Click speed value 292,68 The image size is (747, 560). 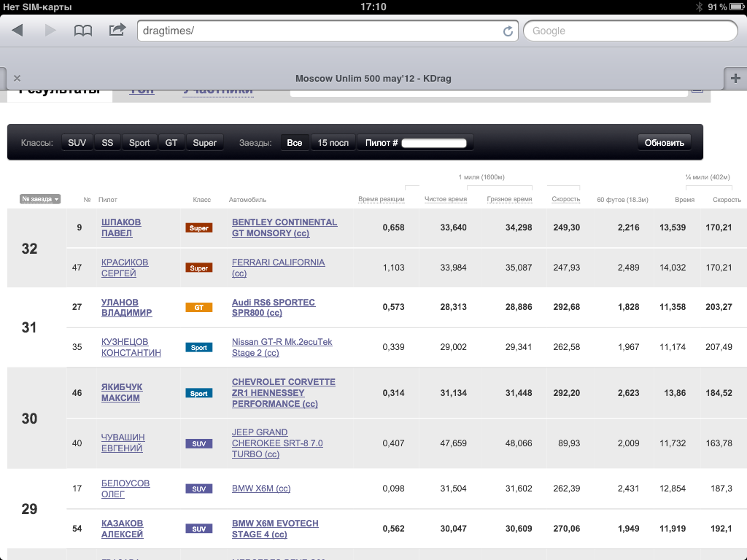566,307
